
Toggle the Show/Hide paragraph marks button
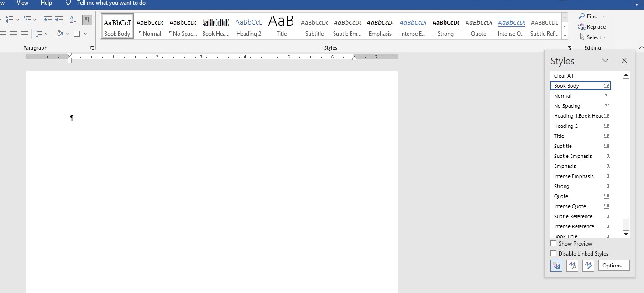pos(87,20)
